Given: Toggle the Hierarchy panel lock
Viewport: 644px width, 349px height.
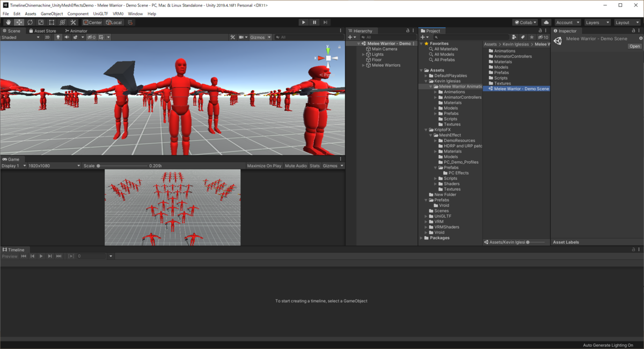Looking at the screenshot, I should pos(407,31).
